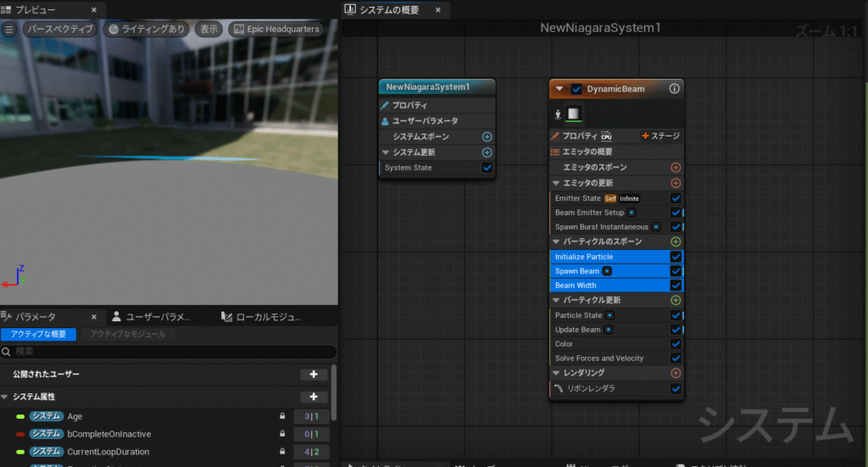Collapse the システム更新 section
Image resolution: width=868 pixels, height=467 pixels.
(386, 153)
